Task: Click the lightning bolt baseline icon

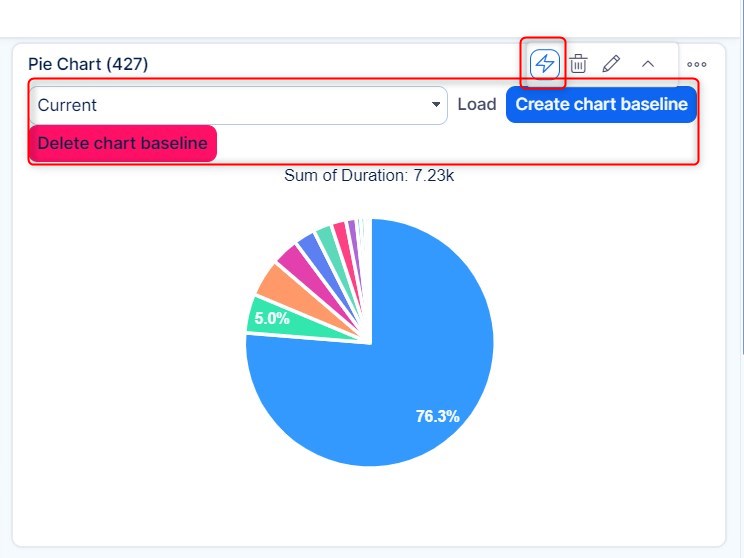Action: [544, 64]
